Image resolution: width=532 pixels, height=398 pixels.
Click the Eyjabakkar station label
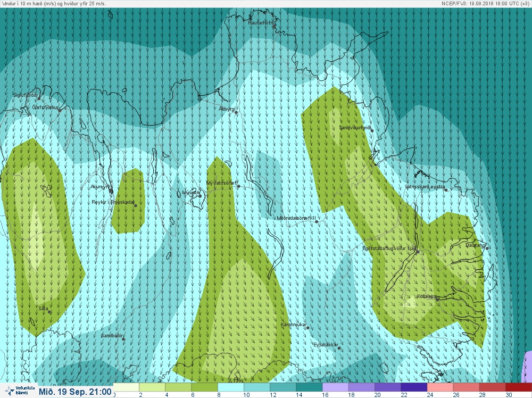click(326, 345)
